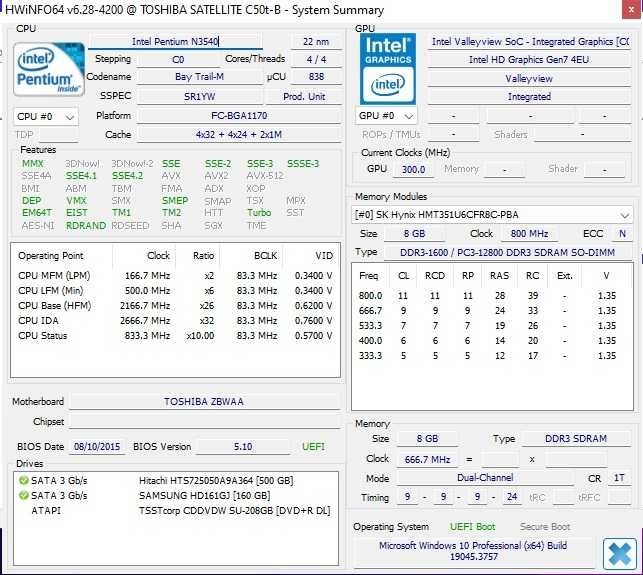Select the CPU Base (HFM) operating point row
This screenshot has width=643, height=575.
tap(175, 306)
